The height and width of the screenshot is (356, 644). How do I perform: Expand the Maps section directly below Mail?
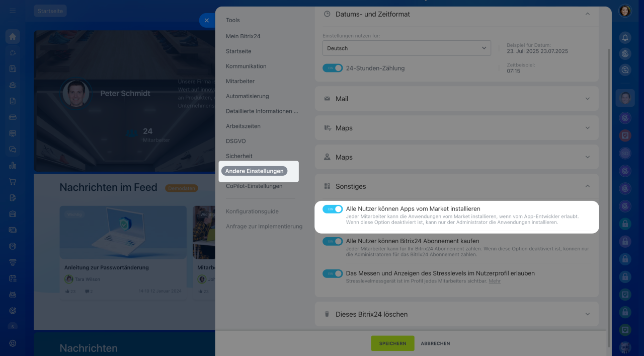coord(587,128)
